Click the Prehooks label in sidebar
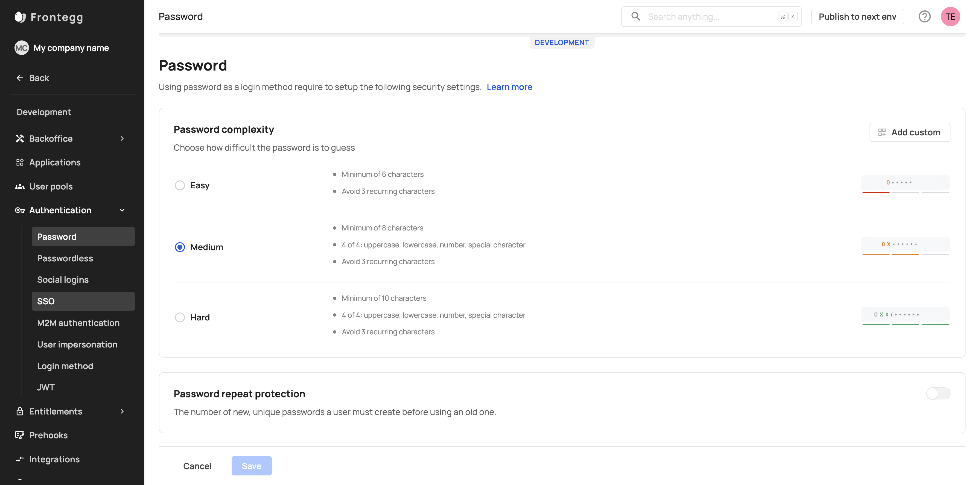The width and height of the screenshot is (980, 485). (x=48, y=435)
